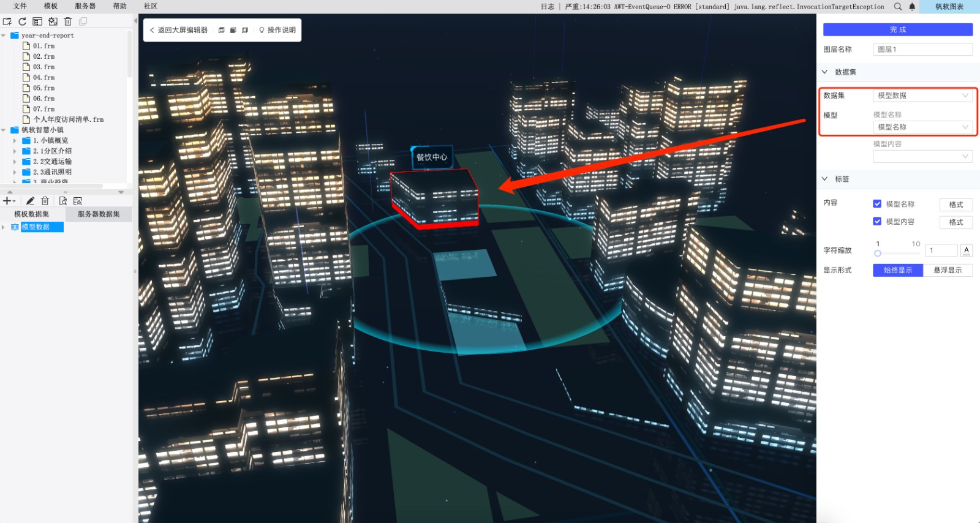The width and height of the screenshot is (980, 523).
Task: Expand the 模型数据 dataset arrow
Action: click(x=4, y=227)
